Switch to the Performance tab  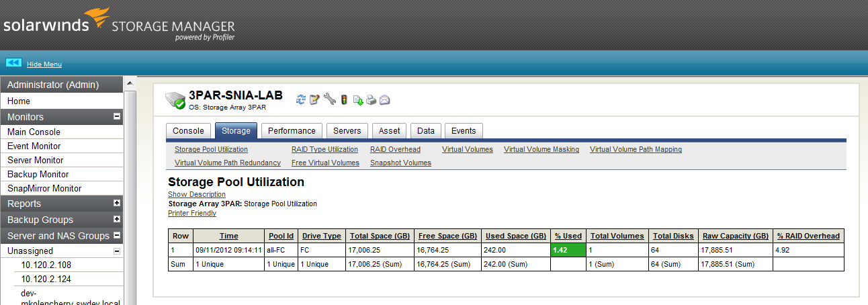point(292,131)
